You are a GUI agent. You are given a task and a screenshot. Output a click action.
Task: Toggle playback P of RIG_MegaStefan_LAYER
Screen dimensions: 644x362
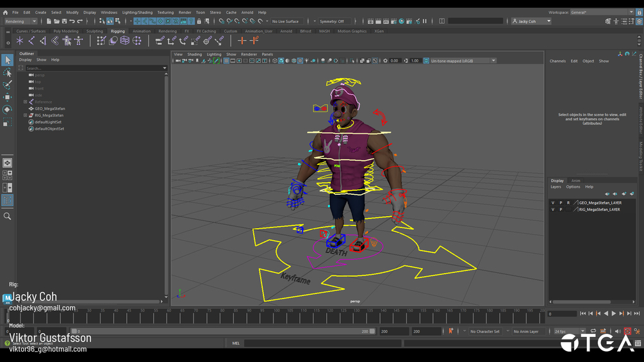(561, 210)
